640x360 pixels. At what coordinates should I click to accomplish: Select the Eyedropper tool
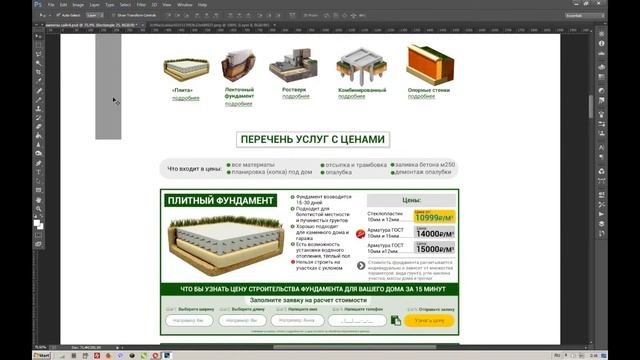click(38, 81)
